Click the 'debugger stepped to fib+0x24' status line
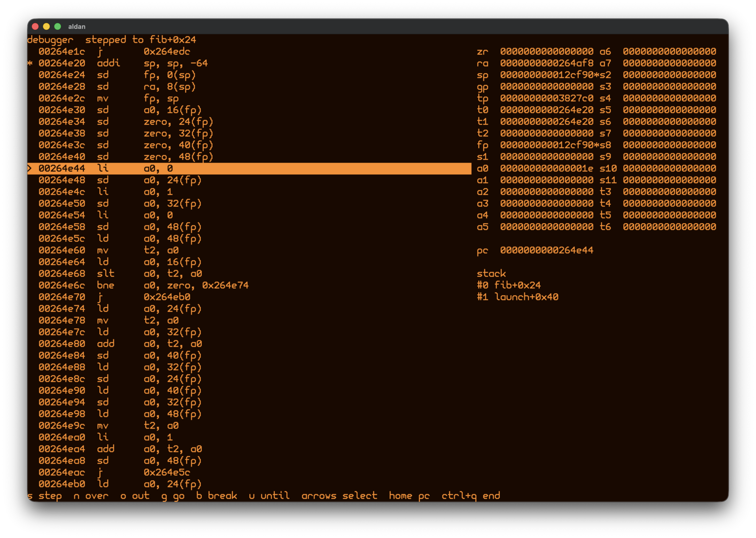Screen dimensions: 756x538 coord(112,40)
